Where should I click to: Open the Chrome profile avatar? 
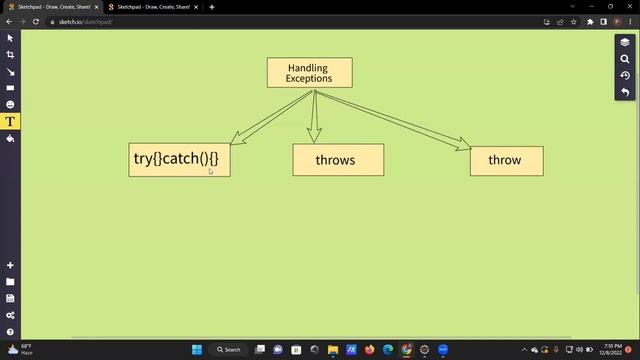tap(617, 22)
